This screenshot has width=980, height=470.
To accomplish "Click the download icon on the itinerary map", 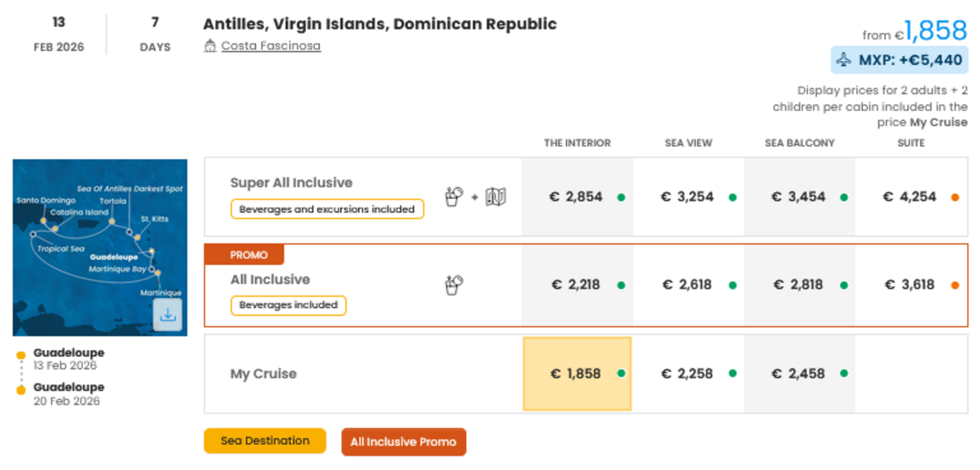I will click(x=168, y=315).
